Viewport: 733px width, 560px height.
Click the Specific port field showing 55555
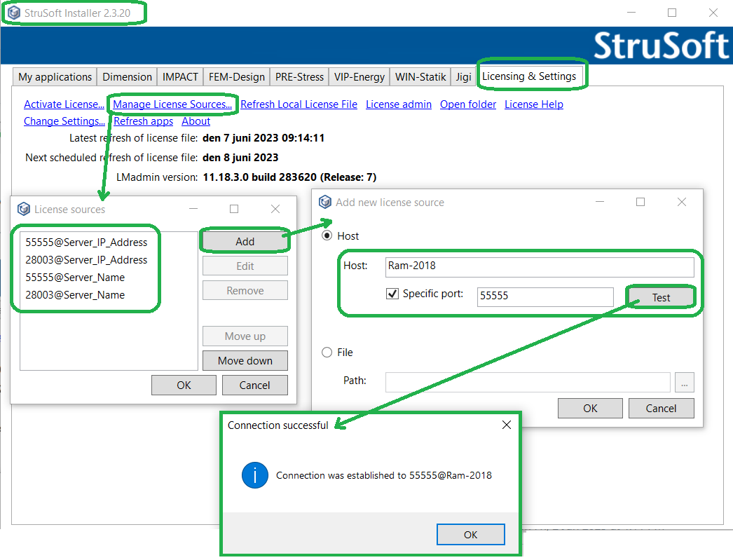click(545, 297)
